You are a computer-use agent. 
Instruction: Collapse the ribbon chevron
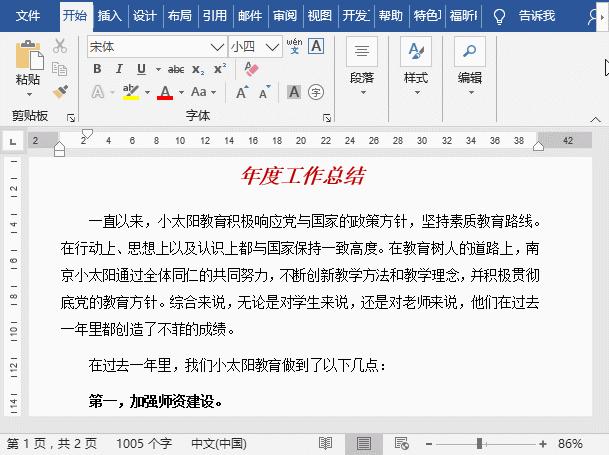pos(595,119)
